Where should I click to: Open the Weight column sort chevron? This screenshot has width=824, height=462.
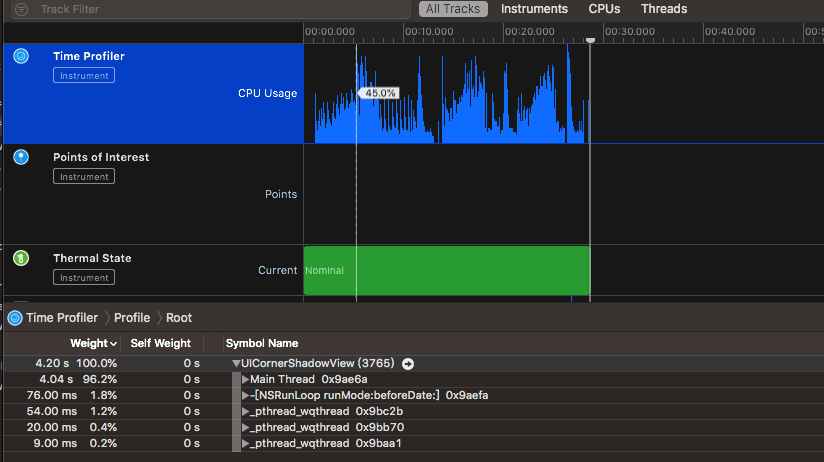point(113,344)
